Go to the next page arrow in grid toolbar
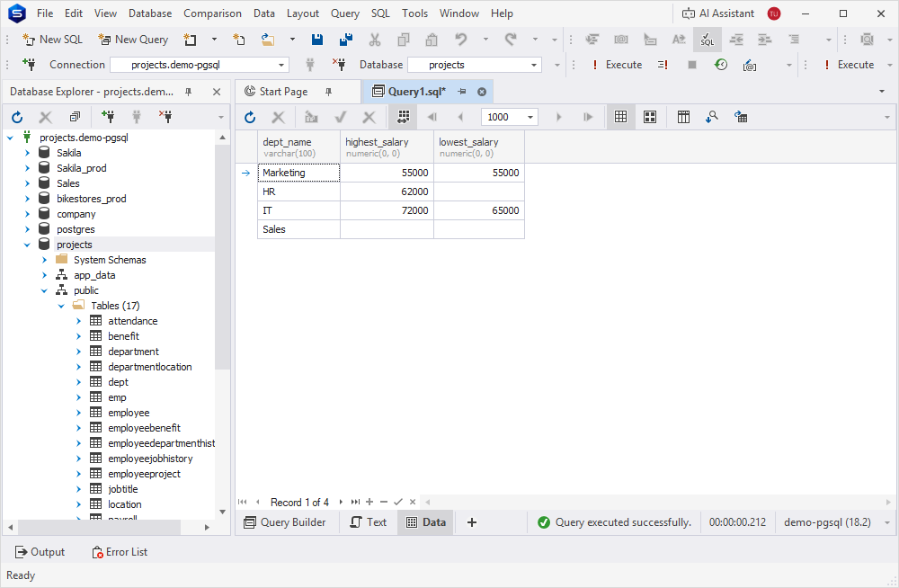 [x=558, y=118]
